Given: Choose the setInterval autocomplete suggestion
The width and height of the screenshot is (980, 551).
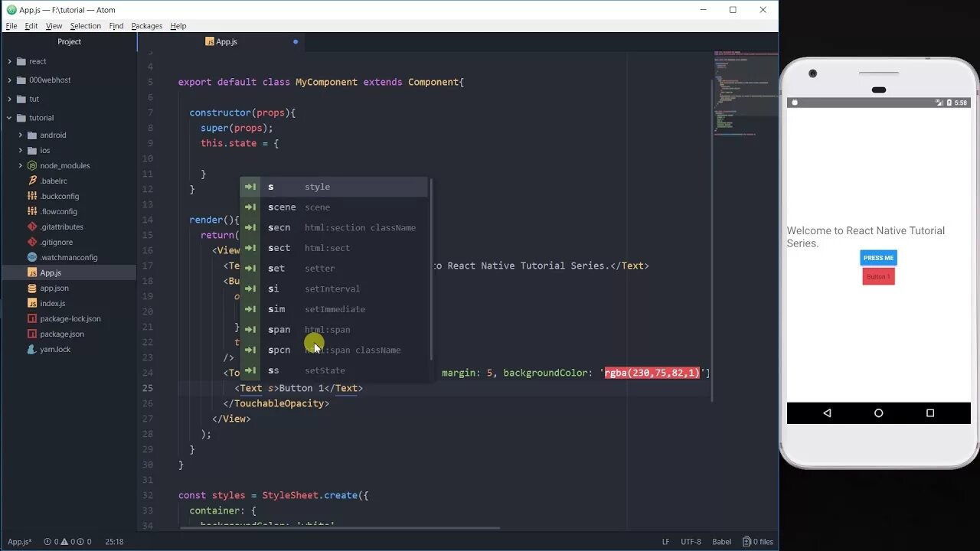Looking at the screenshot, I should coord(334,289).
